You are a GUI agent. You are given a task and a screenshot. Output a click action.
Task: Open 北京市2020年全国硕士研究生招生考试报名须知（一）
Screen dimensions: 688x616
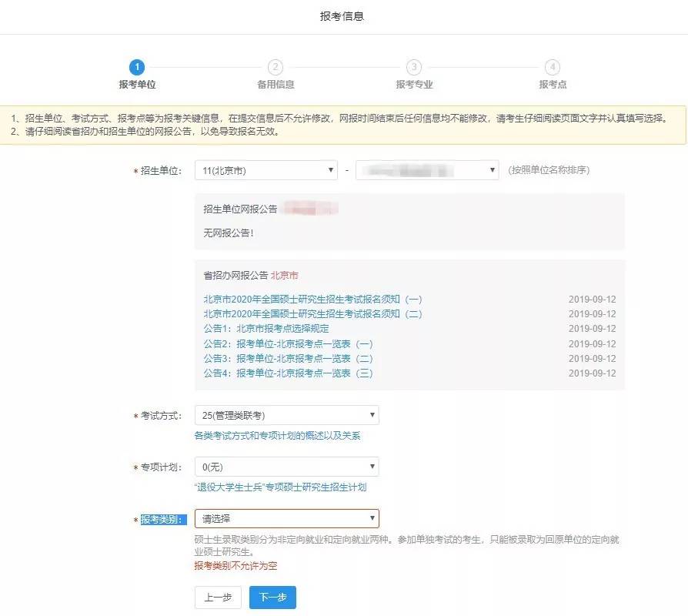(x=312, y=300)
